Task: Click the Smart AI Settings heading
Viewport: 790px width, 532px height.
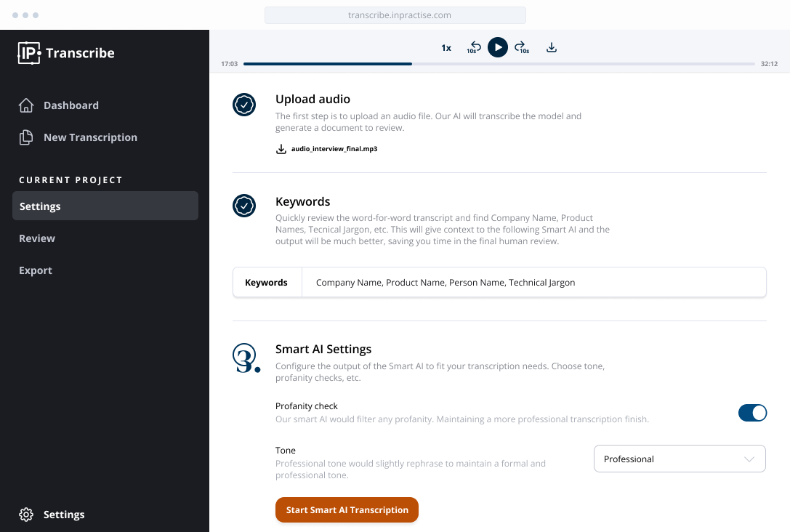Action: tap(323, 349)
